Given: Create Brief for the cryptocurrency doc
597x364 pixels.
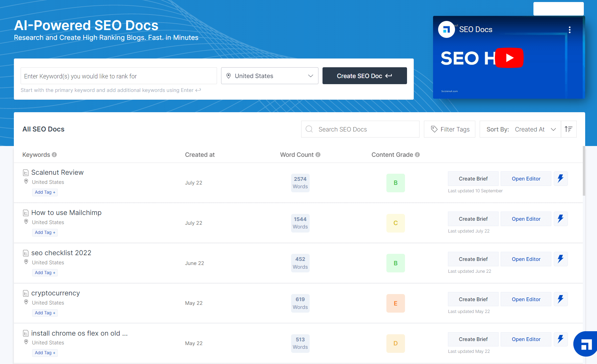Looking at the screenshot, I should click(473, 299).
